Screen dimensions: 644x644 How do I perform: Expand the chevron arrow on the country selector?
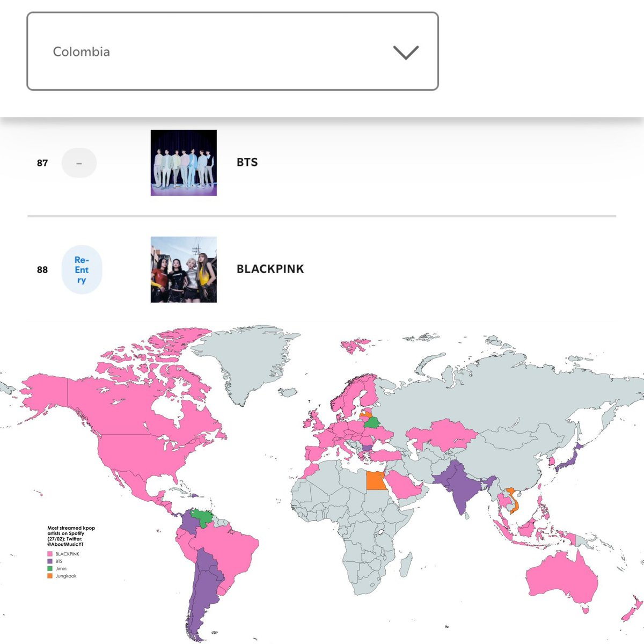(x=406, y=52)
